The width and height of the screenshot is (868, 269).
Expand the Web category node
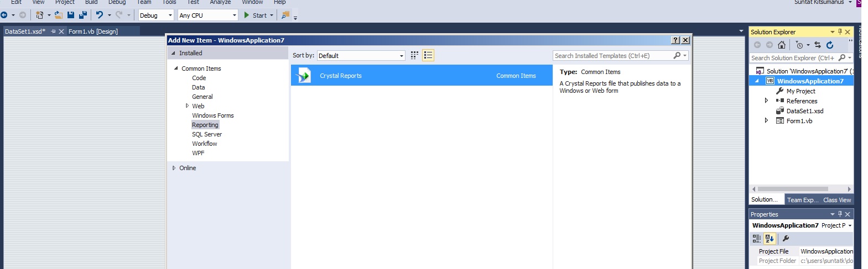click(187, 106)
